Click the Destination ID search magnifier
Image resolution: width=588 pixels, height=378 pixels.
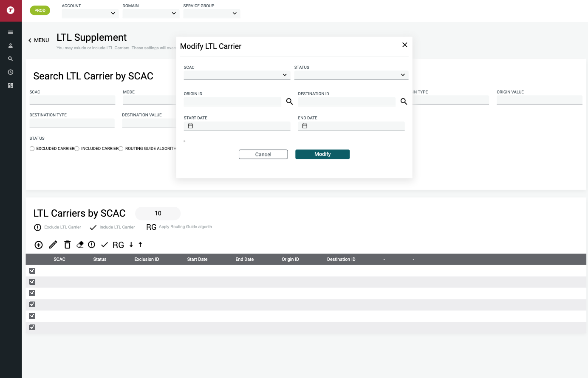[x=404, y=101]
